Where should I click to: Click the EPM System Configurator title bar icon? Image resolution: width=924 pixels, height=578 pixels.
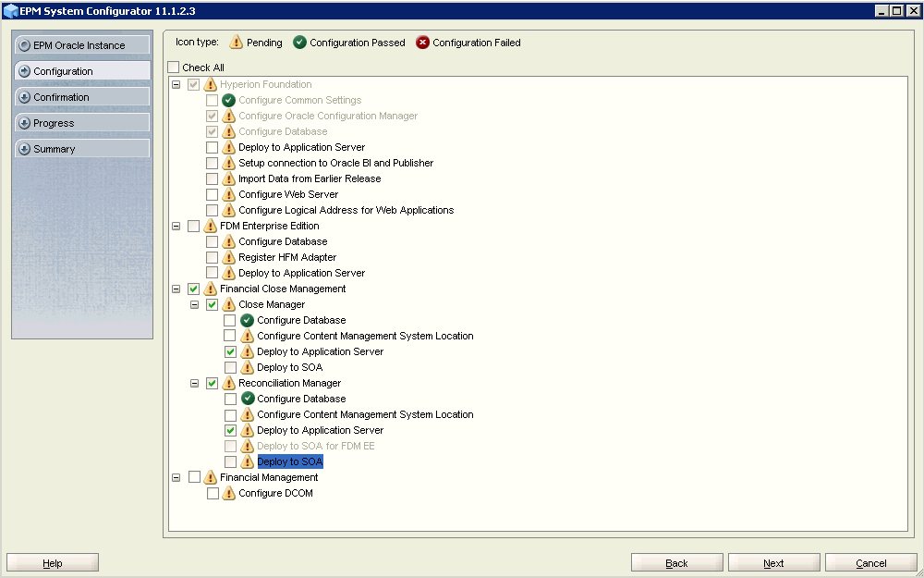pyautogui.click(x=10, y=10)
